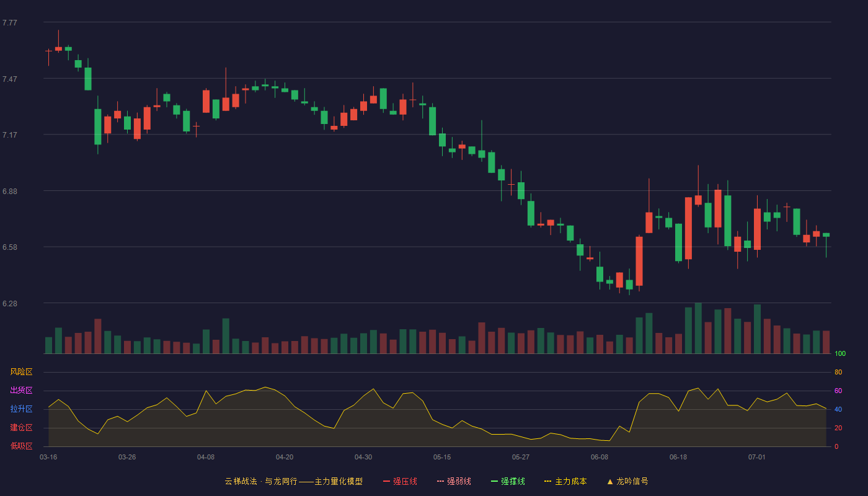Toggle the 主力成本 legend series
The image size is (868, 496).
coord(565,481)
